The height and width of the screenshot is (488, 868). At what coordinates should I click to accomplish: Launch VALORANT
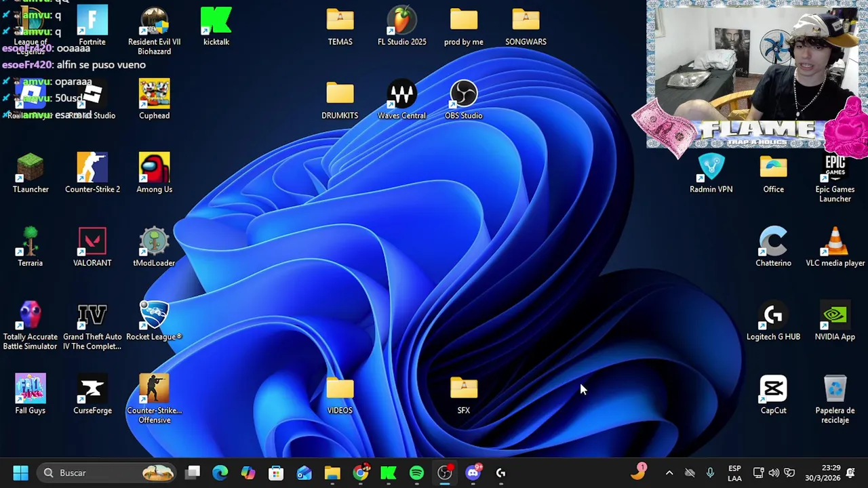click(x=92, y=247)
